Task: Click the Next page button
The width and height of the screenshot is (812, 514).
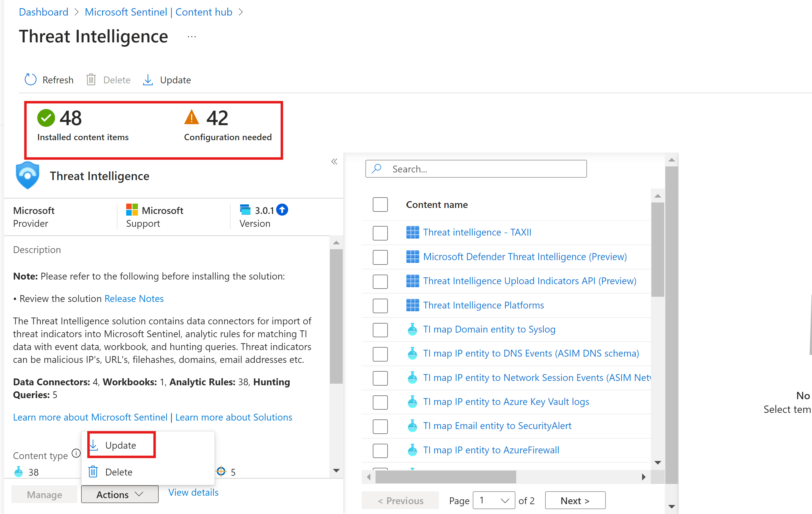Action: coord(575,501)
